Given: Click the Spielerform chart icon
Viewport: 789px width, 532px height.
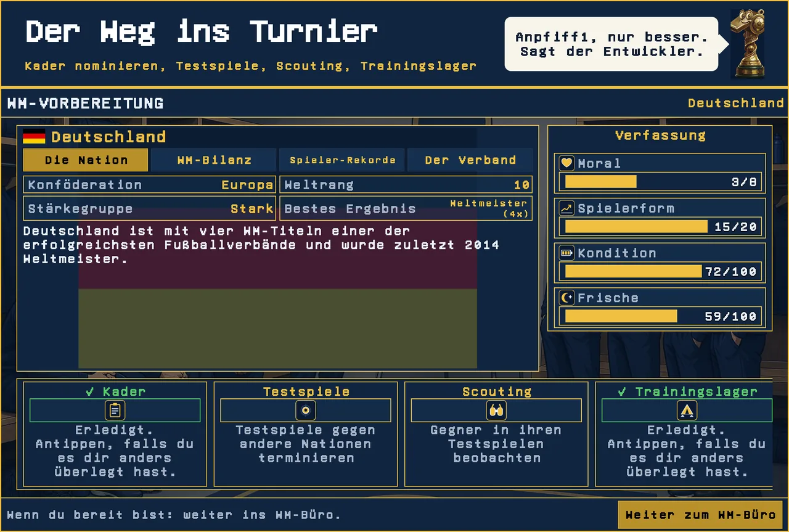Looking at the screenshot, I should click(566, 208).
